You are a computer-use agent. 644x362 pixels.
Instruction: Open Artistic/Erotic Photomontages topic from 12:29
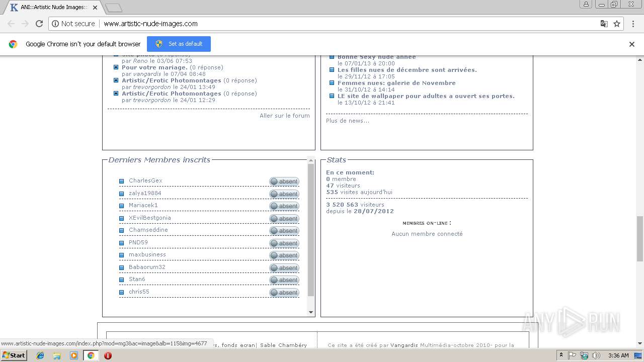click(172, 94)
